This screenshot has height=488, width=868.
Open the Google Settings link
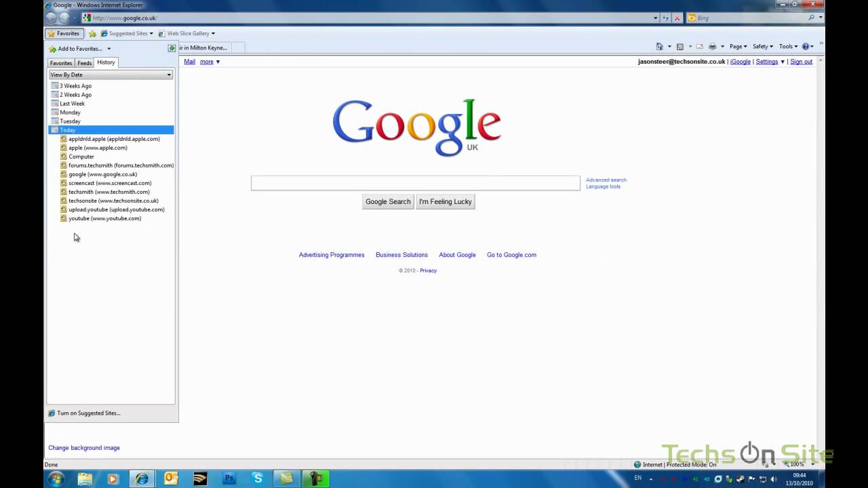click(767, 62)
